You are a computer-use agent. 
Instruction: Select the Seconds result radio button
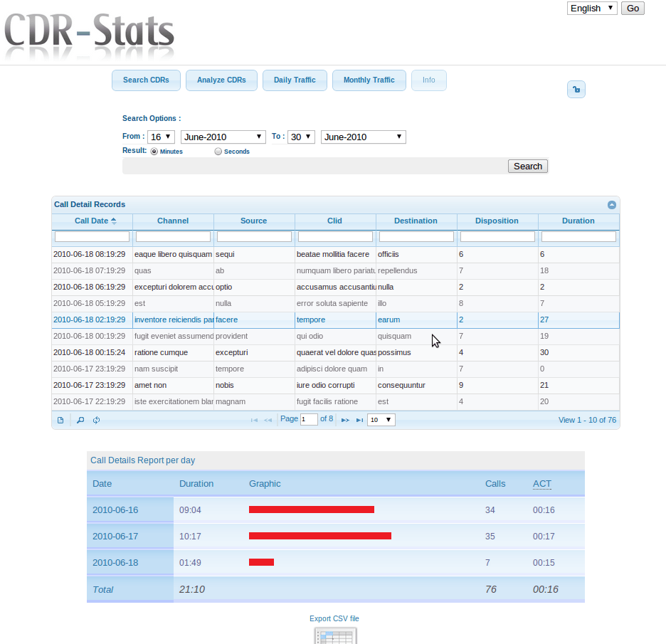218,152
